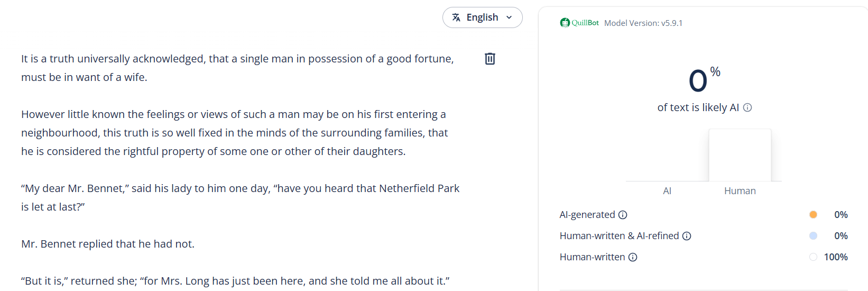The height and width of the screenshot is (291, 868).
Task: Click the translate icon beside English
Action: (x=456, y=17)
